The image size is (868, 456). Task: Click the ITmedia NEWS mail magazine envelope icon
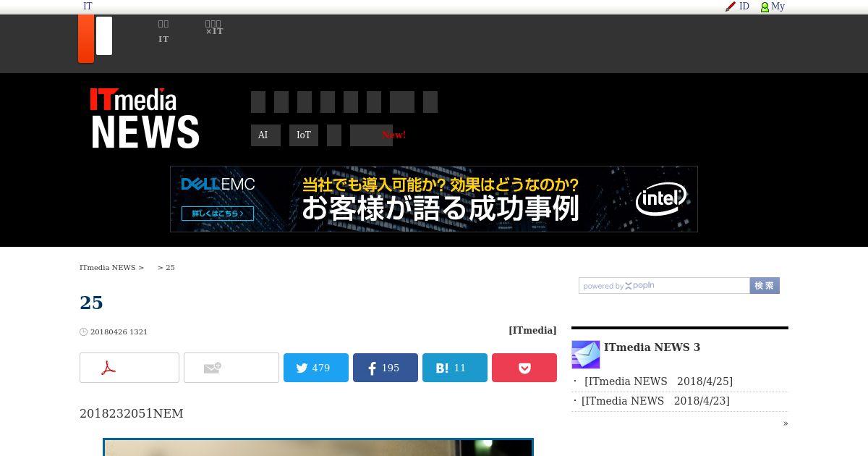[x=586, y=355]
